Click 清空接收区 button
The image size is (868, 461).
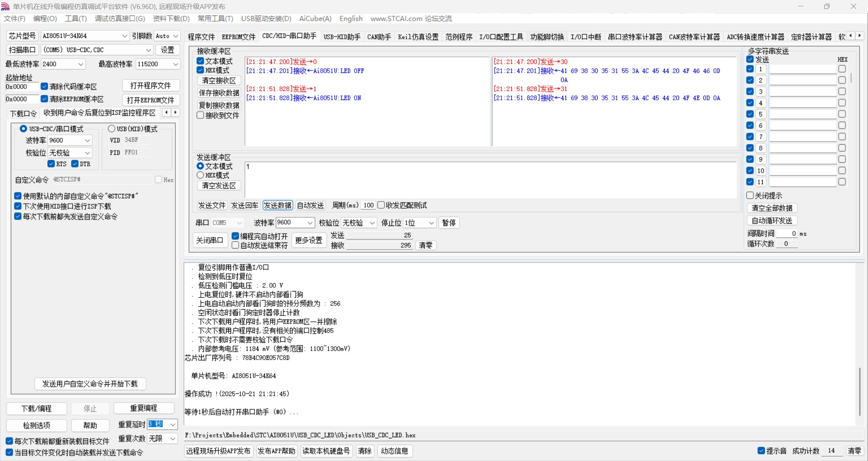pyautogui.click(x=219, y=80)
